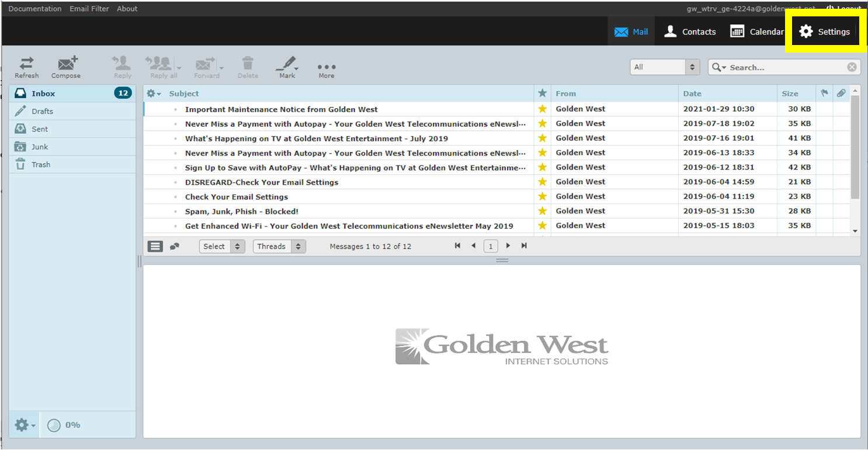Open the search options magnifier dropdown
Screen dimensions: 868x450
point(719,67)
